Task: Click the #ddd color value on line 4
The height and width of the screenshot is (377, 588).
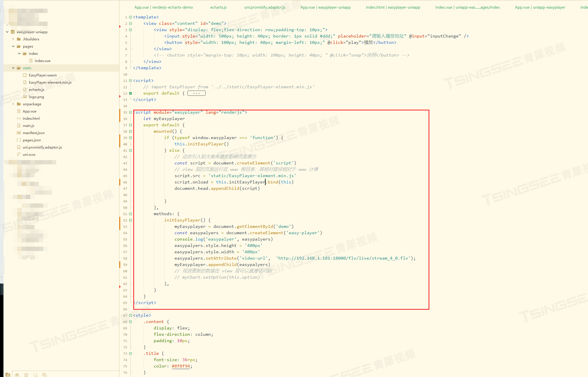Action: click(x=325, y=36)
